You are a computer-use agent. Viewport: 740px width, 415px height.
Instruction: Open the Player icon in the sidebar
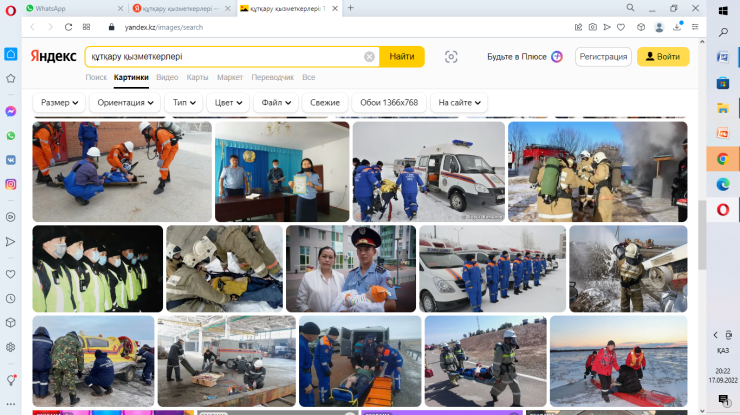tap(10, 217)
